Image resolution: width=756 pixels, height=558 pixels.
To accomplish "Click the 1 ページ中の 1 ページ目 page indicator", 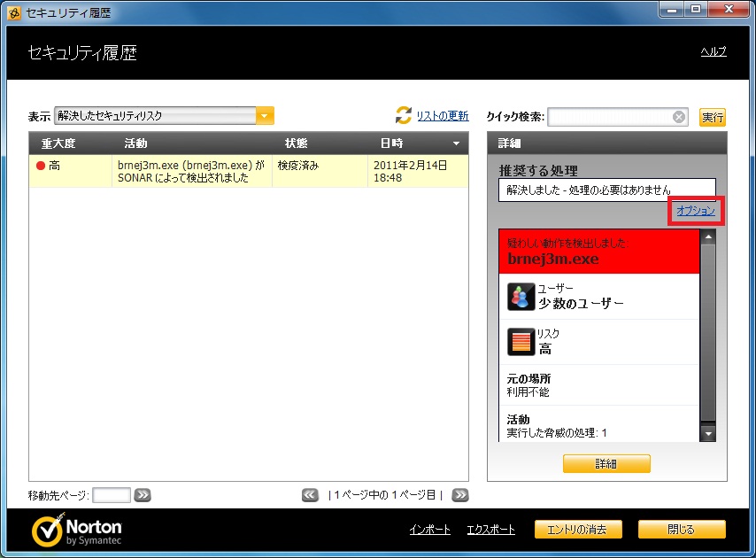I will click(x=385, y=495).
